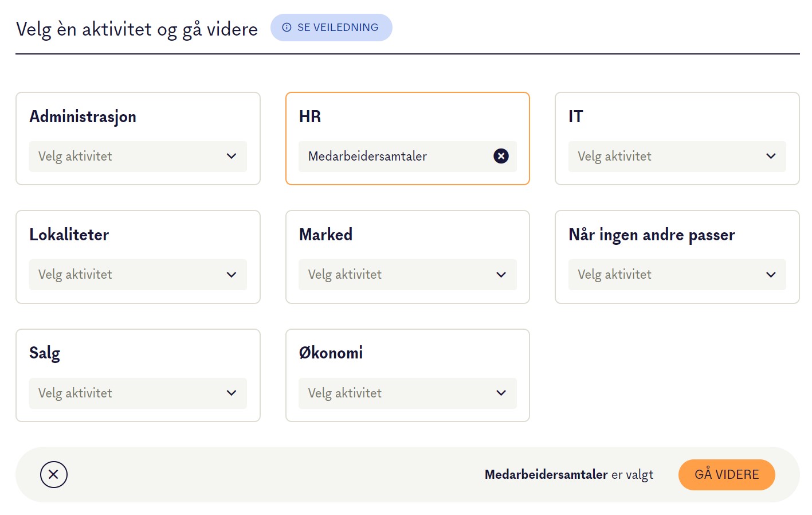This screenshot has width=812, height=515.
Task: Open the Salg activity dropdown
Action: 138,393
